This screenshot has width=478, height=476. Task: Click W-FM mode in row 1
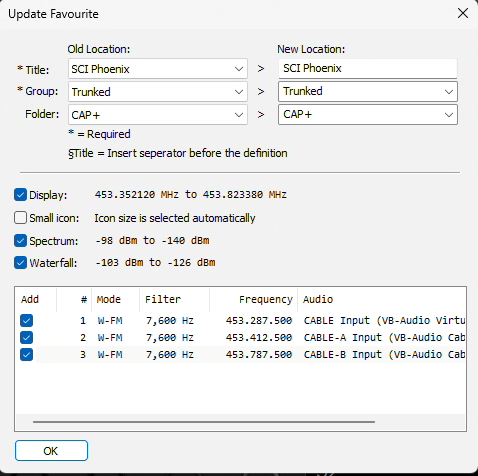coord(110,321)
